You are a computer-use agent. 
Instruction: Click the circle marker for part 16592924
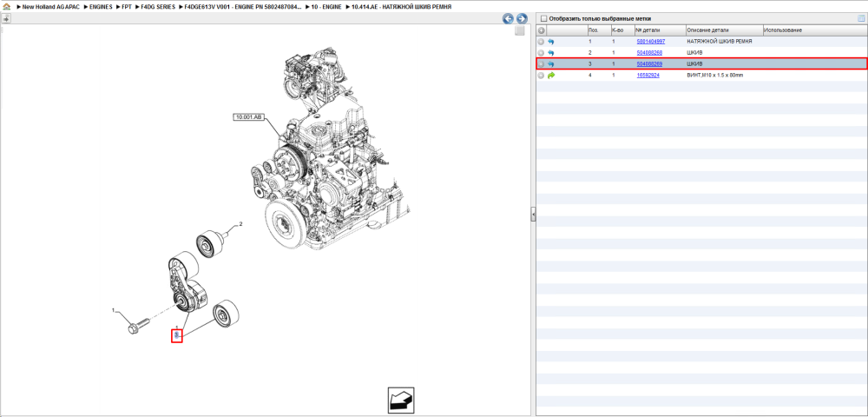542,75
